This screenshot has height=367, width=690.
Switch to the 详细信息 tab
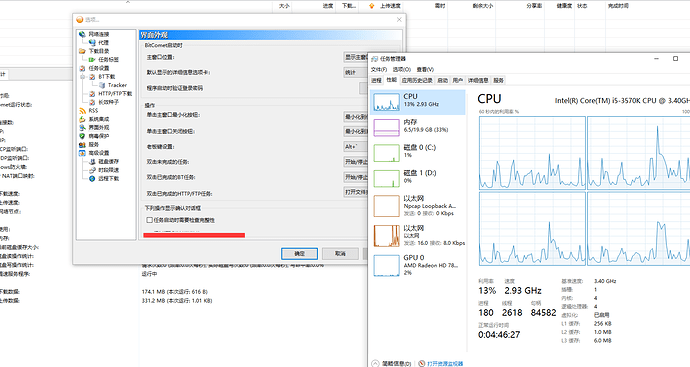[x=478, y=80]
